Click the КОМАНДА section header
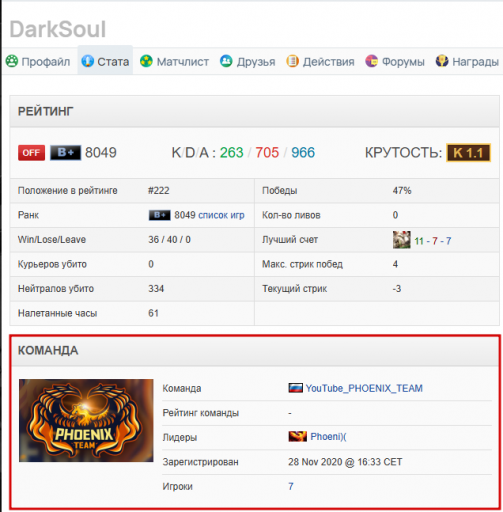Image resolution: width=503 pixels, height=512 pixels. pyautogui.click(x=255, y=351)
